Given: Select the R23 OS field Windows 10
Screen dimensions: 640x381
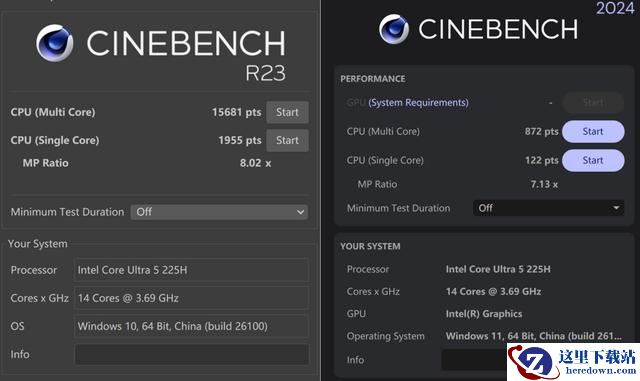Looking at the screenshot, I should tap(191, 326).
